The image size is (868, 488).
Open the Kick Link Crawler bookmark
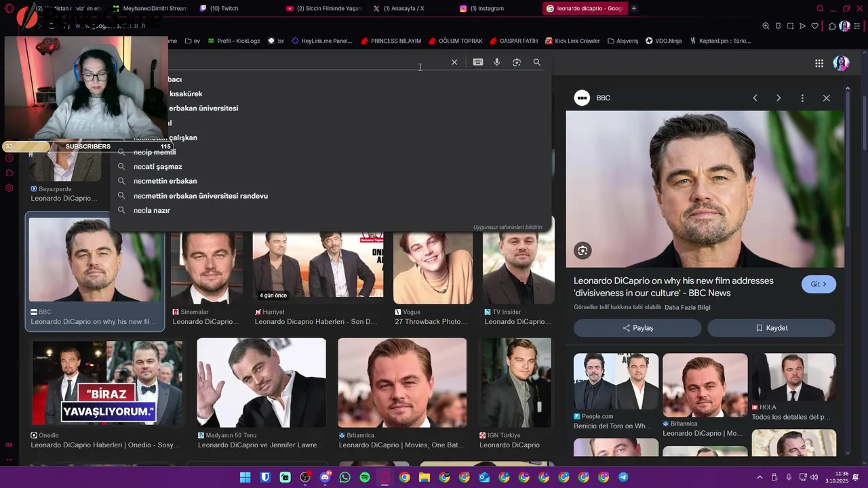(x=572, y=41)
